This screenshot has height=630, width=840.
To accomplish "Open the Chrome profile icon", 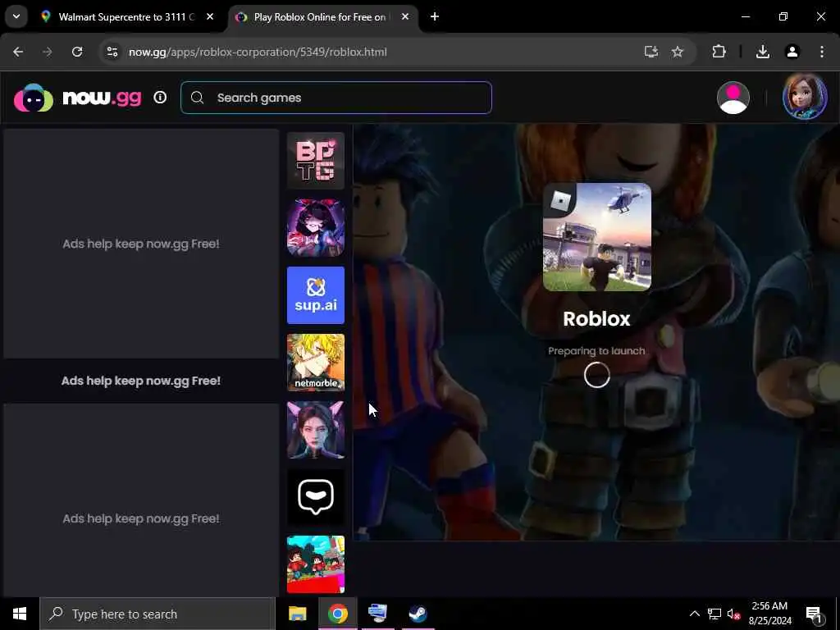I will [792, 52].
